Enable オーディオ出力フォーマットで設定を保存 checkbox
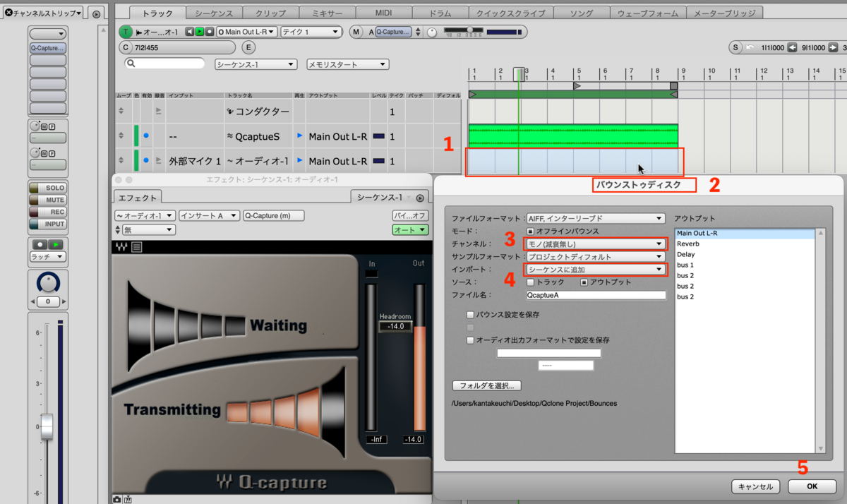 coord(470,340)
